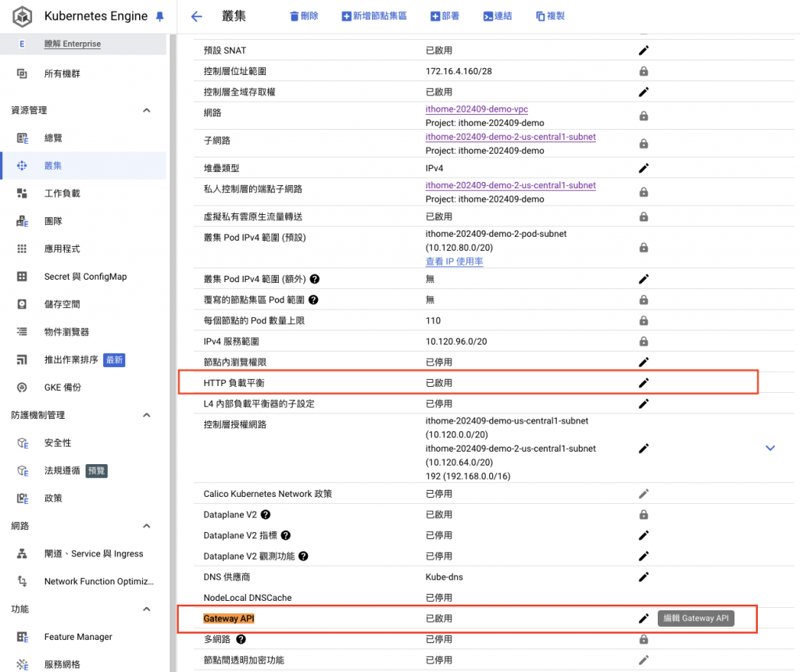This screenshot has width=800, height=672.
Task: Click the 控制層位址範圍 lock icon
Action: tap(644, 71)
